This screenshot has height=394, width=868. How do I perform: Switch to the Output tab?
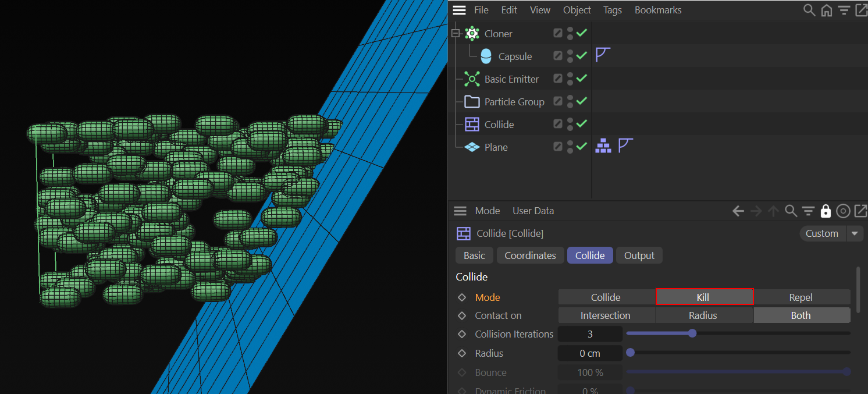pos(639,255)
